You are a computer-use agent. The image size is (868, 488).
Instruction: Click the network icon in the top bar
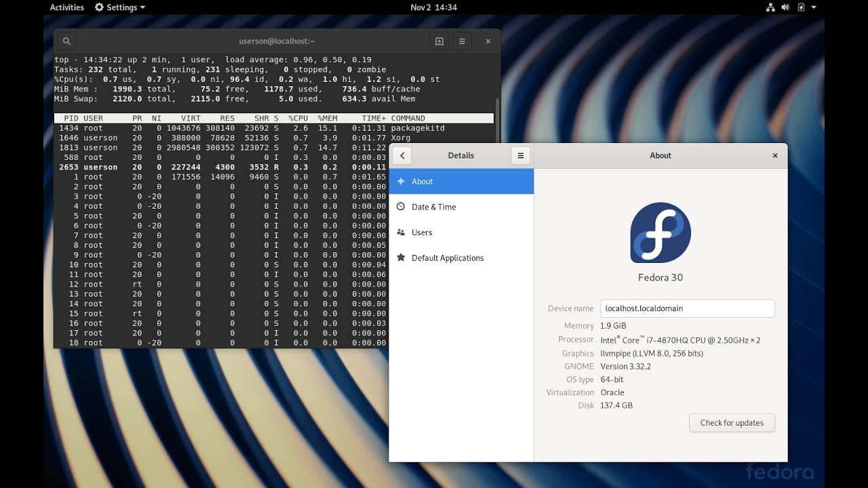click(x=770, y=7)
